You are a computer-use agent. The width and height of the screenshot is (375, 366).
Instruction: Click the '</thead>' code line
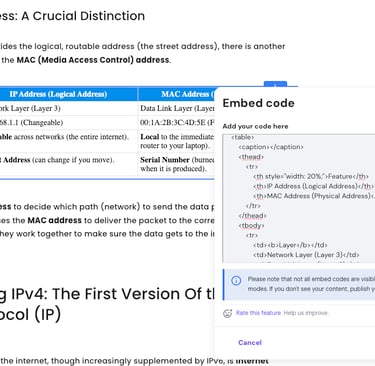coord(252,215)
